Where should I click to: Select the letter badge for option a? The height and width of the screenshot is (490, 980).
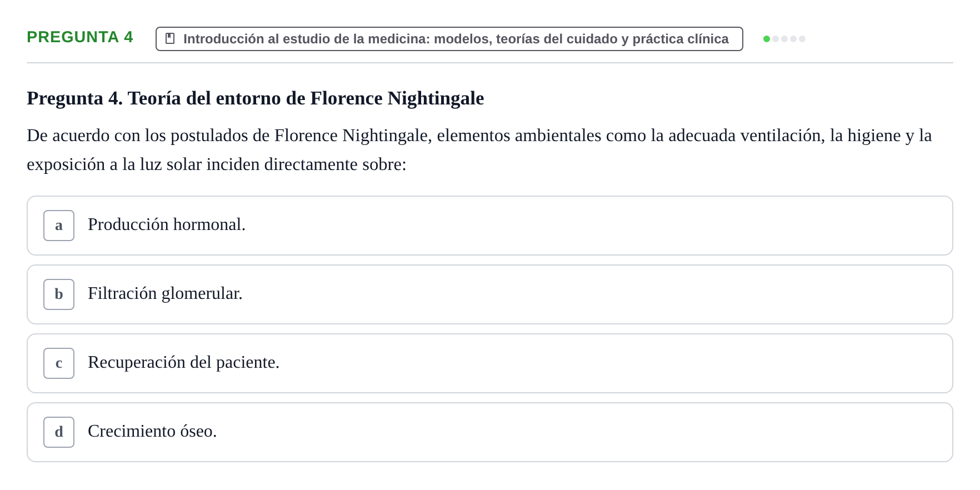coord(59,226)
